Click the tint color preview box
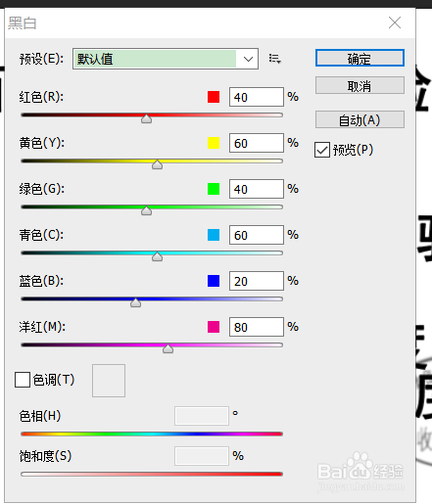 [x=109, y=381]
